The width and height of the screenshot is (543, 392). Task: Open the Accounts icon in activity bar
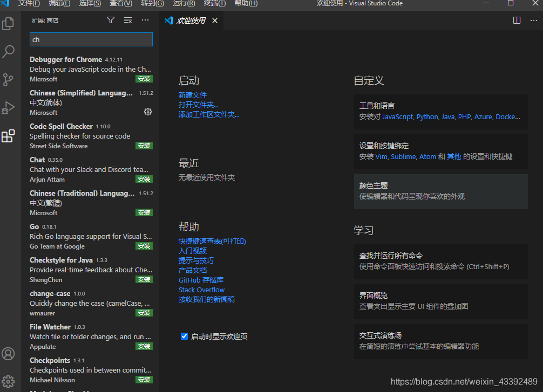[x=8, y=354]
